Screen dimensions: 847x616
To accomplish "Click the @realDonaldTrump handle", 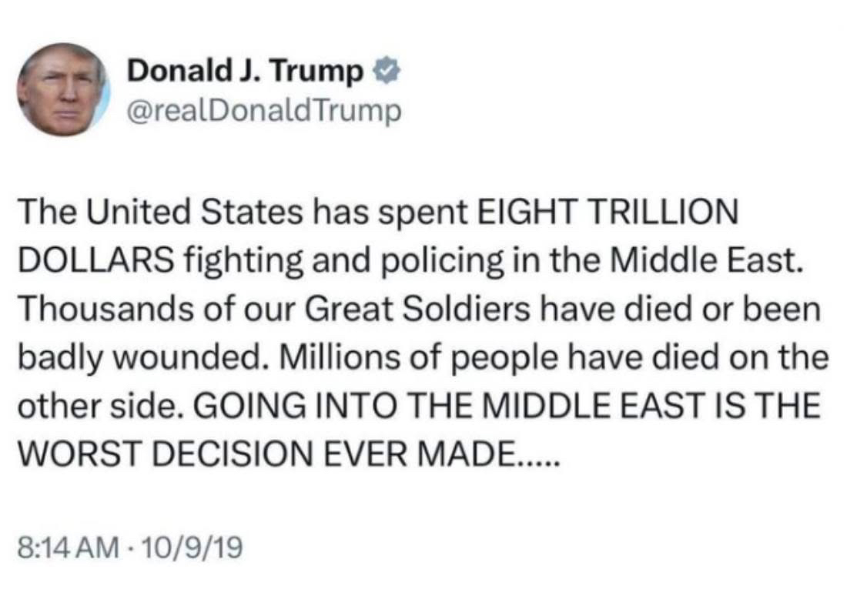I will [263, 112].
